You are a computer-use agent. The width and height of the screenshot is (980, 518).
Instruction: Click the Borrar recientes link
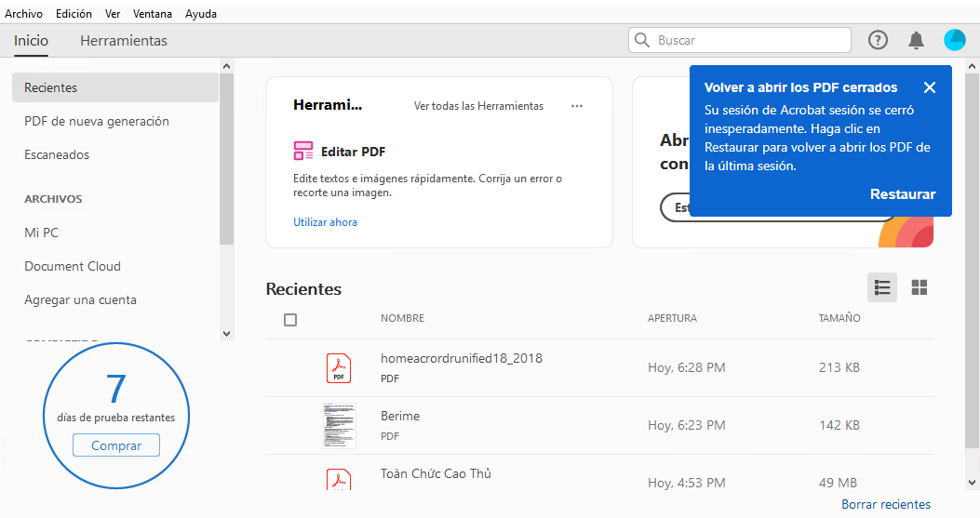[885, 504]
